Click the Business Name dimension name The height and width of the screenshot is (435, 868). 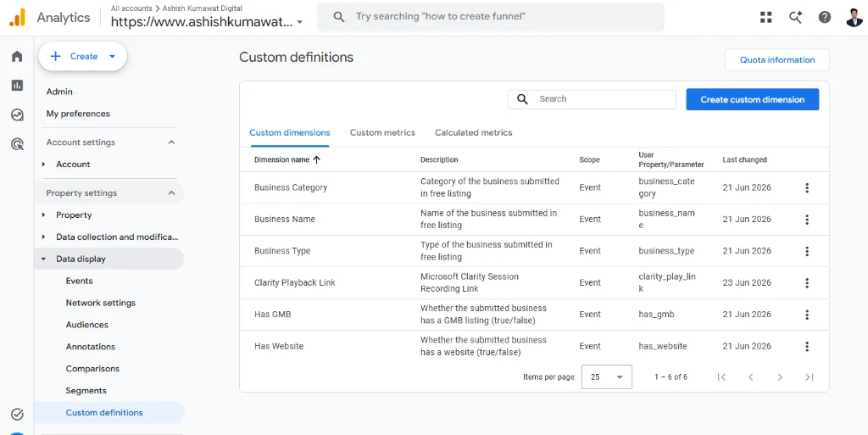tap(285, 219)
